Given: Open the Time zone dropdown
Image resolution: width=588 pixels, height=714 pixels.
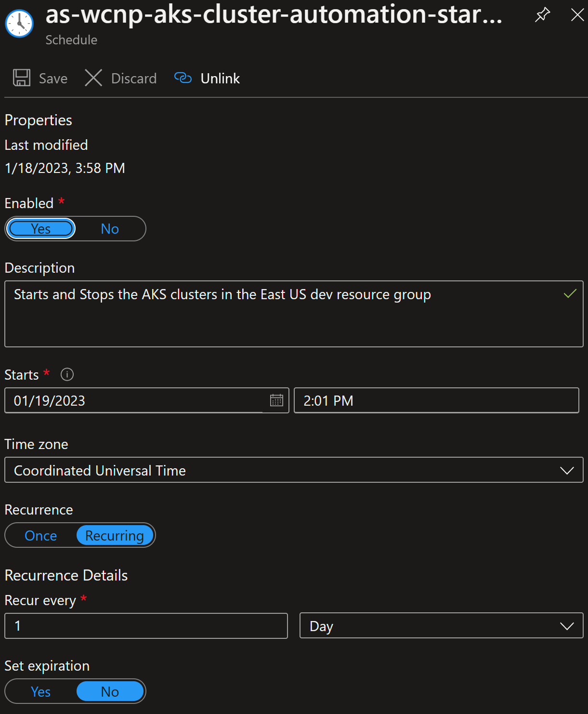Looking at the screenshot, I should (566, 470).
